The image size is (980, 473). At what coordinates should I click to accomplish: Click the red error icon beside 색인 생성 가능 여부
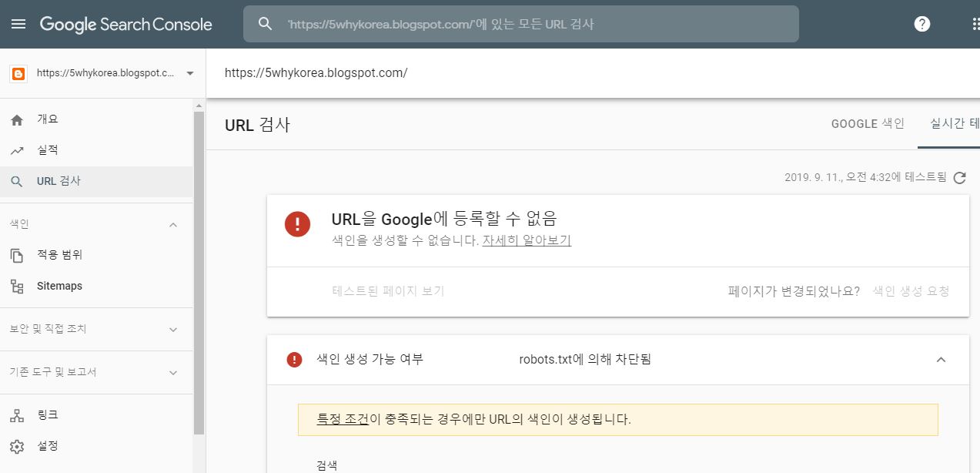[x=294, y=360]
